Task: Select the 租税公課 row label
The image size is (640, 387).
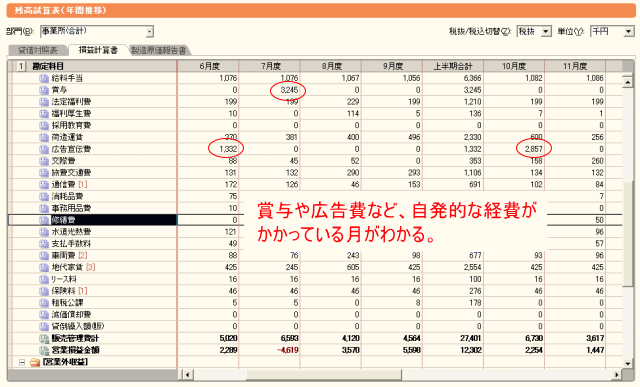Action: (x=67, y=303)
